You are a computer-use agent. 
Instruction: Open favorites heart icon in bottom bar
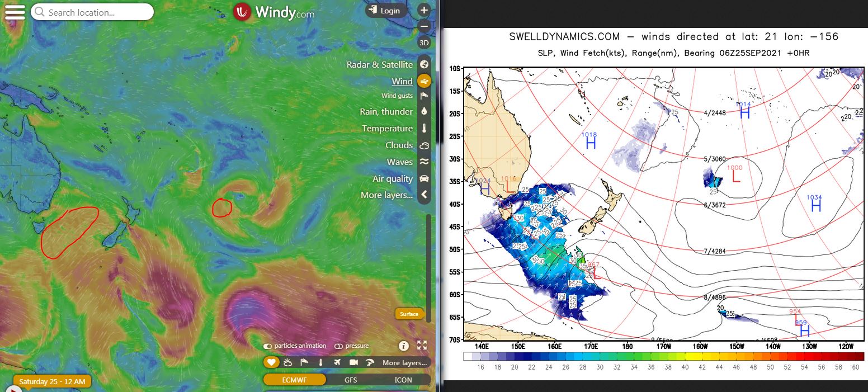(x=271, y=362)
